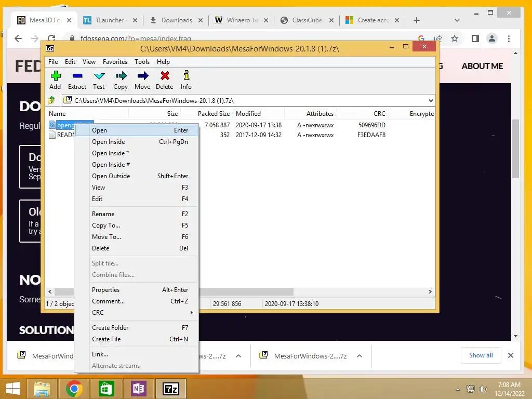The width and height of the screenshot is (532, 399).
Task: Click the browser back arrow
Action: click(x=18, y=38)
